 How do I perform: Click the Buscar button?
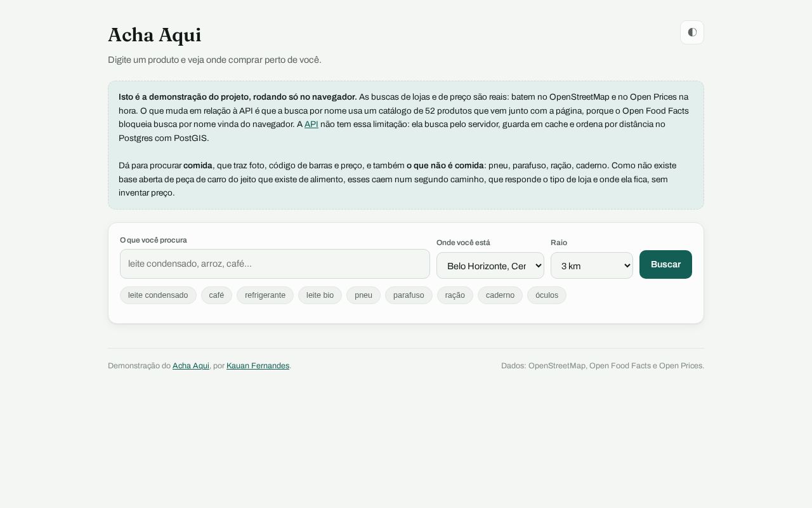[665, 264]
